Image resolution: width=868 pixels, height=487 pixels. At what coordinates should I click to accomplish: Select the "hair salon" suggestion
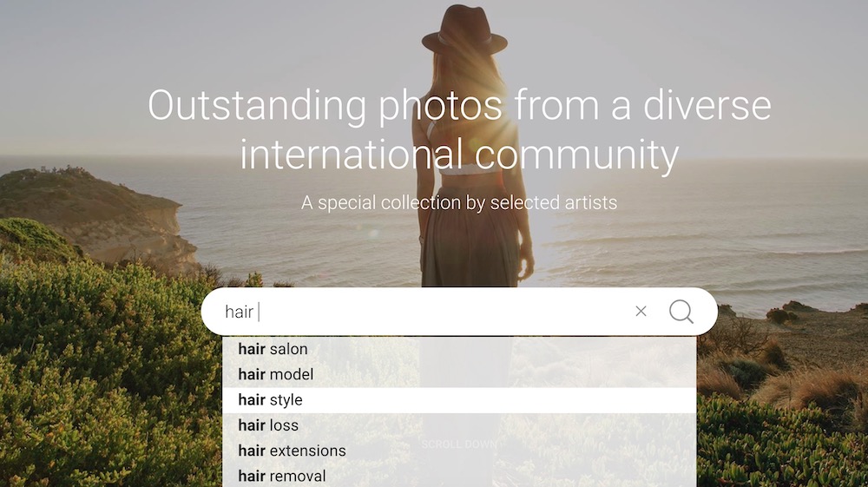(x=273, y=349)
